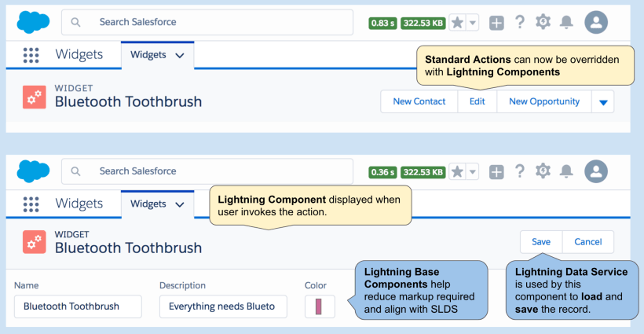Click global actions plus icon in upper header

(x=496, y=23)
